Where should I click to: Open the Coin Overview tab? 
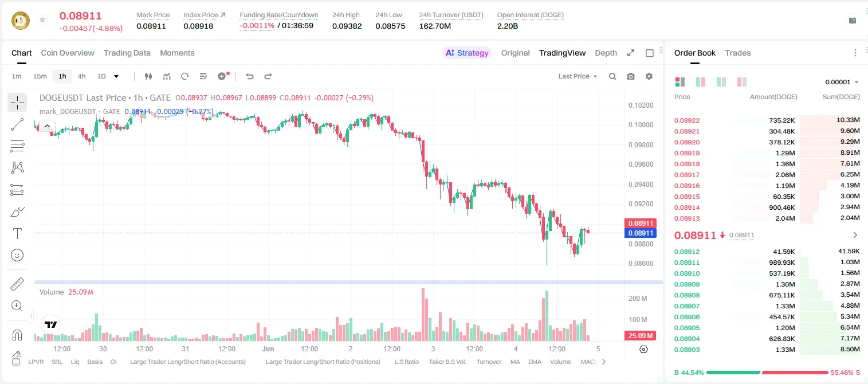point(68,53)
